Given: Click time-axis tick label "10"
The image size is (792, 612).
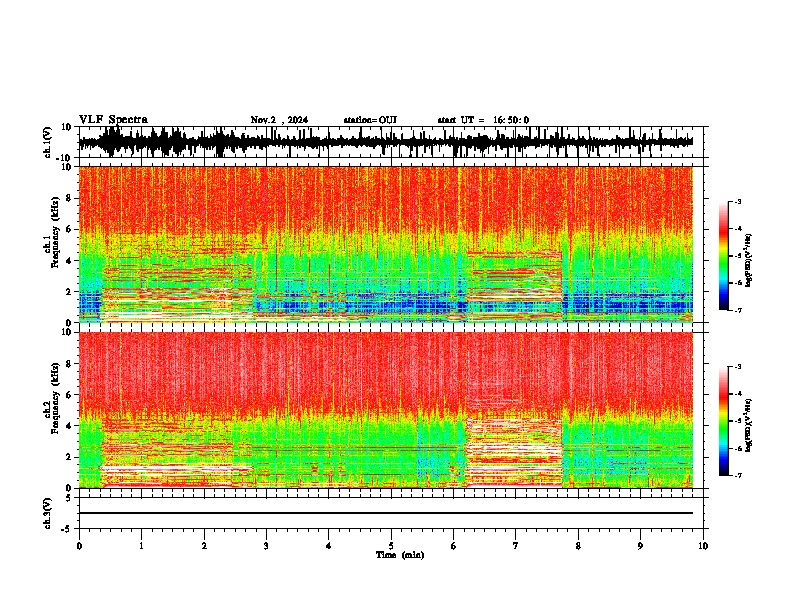Looking at the screenshot, I should click(703, 546).
